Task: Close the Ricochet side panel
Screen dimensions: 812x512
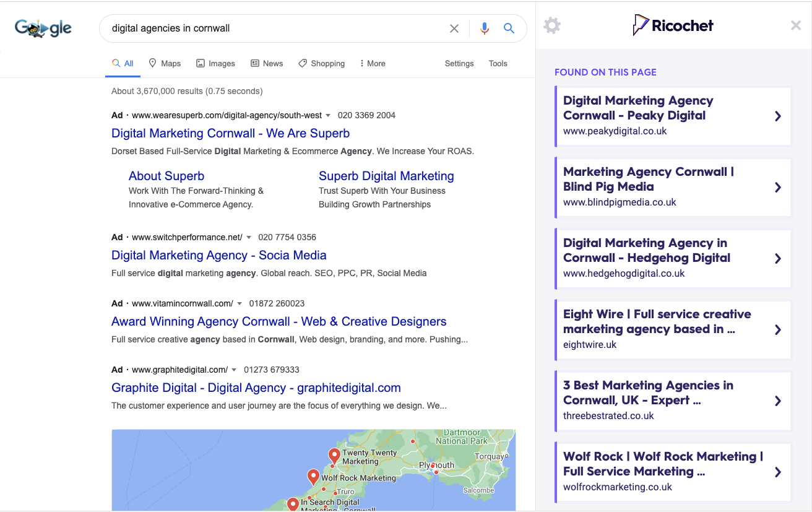Action: [796, 25]
